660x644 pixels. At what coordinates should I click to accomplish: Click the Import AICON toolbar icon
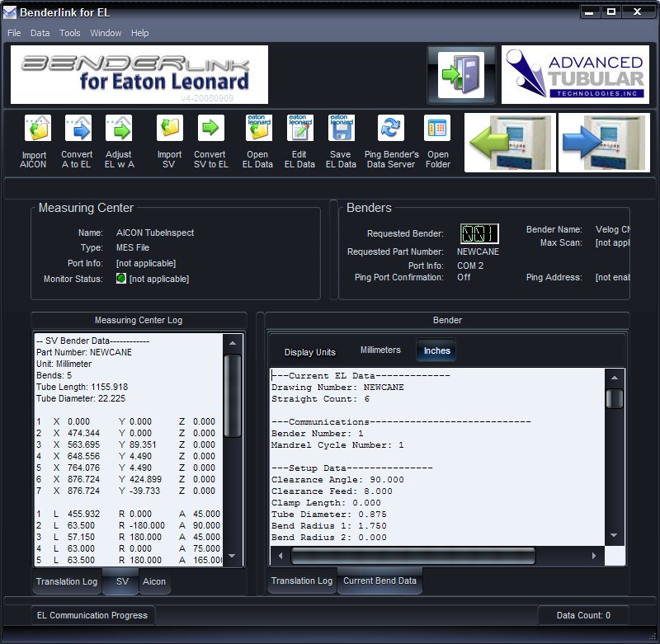pyautogui.click(x=35, y=129)
